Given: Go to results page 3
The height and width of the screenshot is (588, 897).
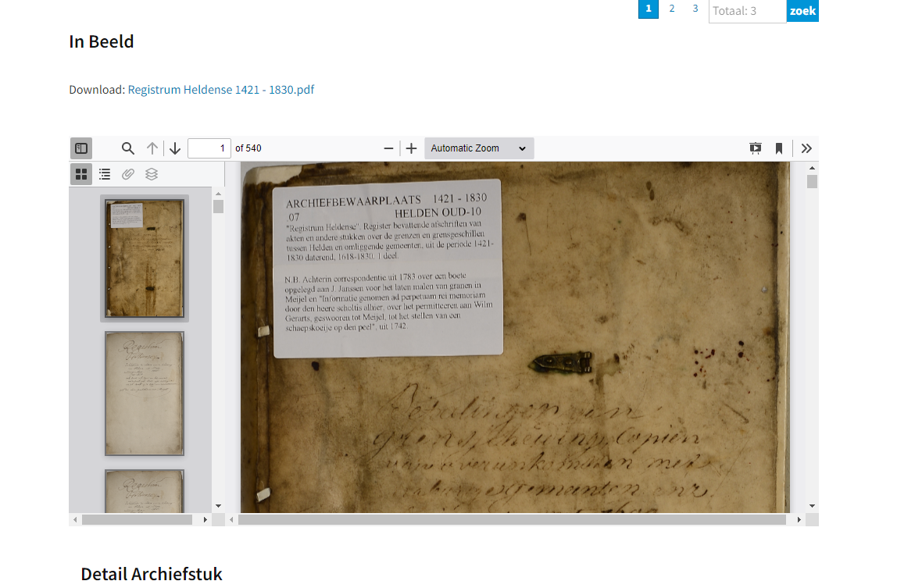Looking at the screenshot, I should 695,9.
